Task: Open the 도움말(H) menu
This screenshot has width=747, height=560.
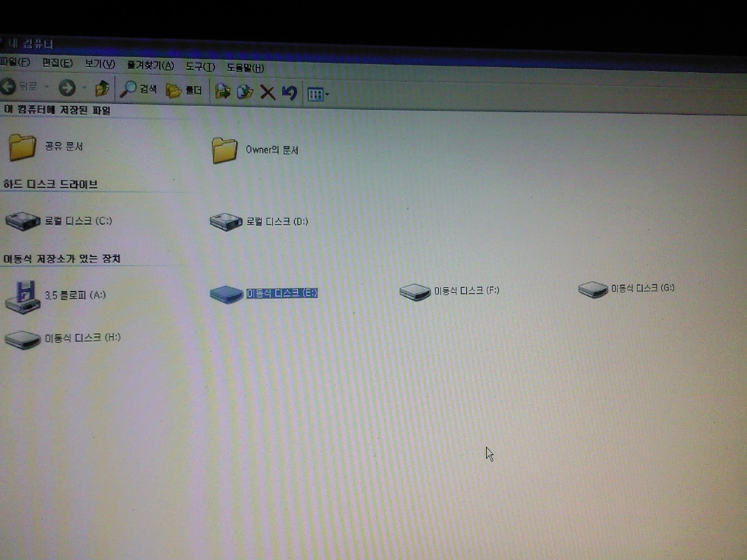Action: [x=245, y=68]
